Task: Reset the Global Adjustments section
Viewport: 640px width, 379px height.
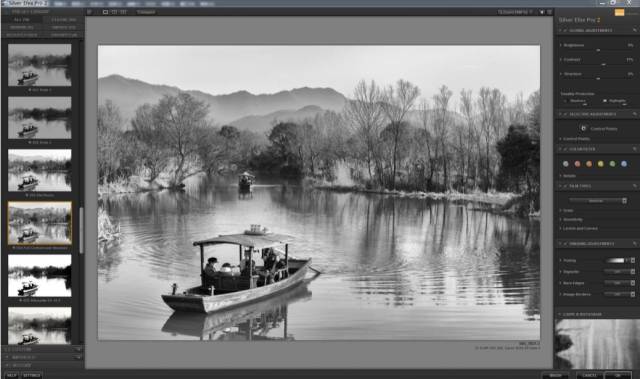Action: click(x=635, y=31)
